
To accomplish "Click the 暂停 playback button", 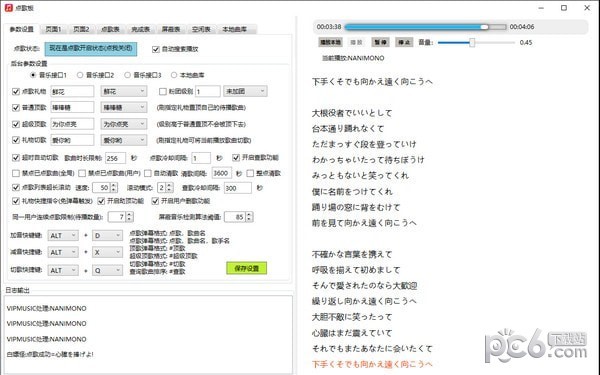I will tap(380, 42).
